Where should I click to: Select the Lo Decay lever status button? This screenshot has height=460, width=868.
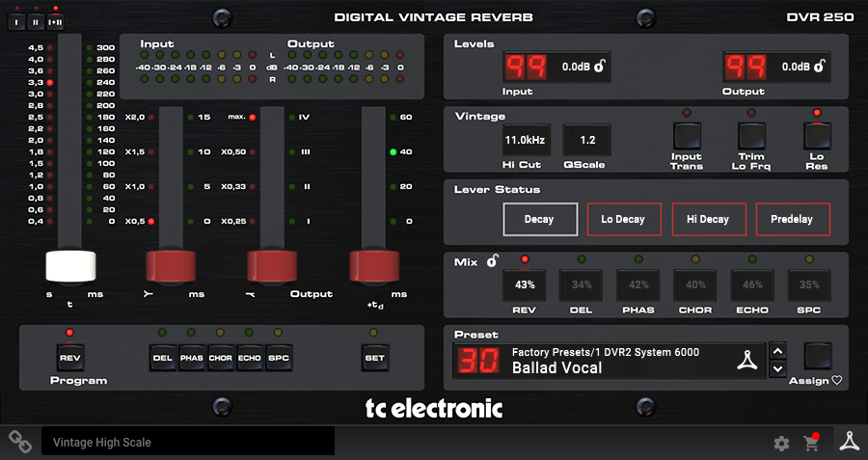click(624, 219)
